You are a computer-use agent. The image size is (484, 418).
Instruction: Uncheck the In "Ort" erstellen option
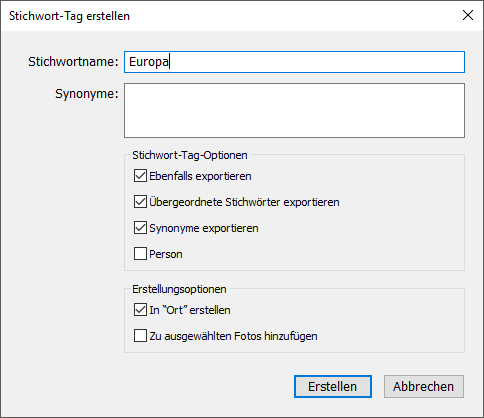tap(140, 310)
